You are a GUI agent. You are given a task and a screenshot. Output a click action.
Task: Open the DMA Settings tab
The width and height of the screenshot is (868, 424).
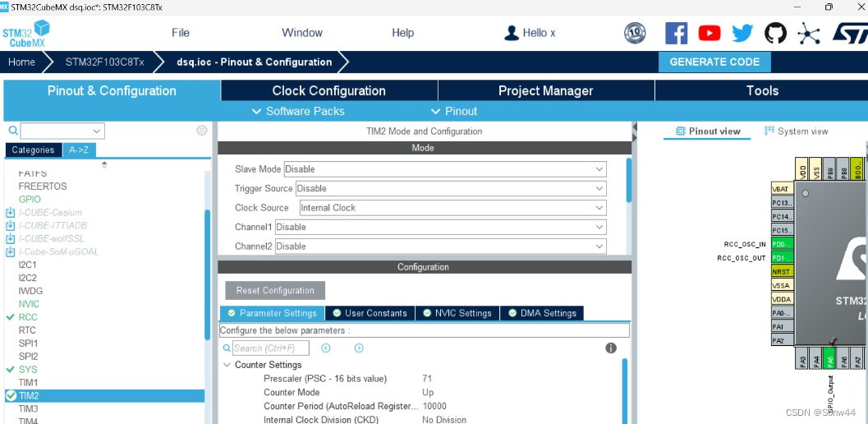pyautogui.click(x=542, y=313)
